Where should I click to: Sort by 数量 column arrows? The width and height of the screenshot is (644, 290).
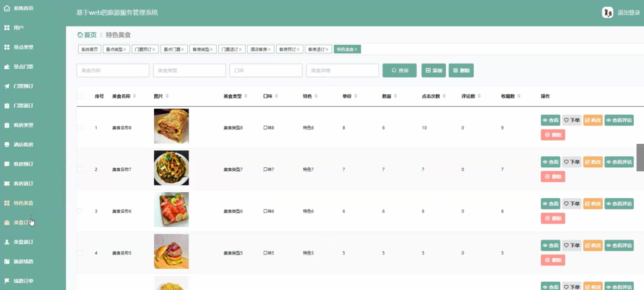coord(396,96)
